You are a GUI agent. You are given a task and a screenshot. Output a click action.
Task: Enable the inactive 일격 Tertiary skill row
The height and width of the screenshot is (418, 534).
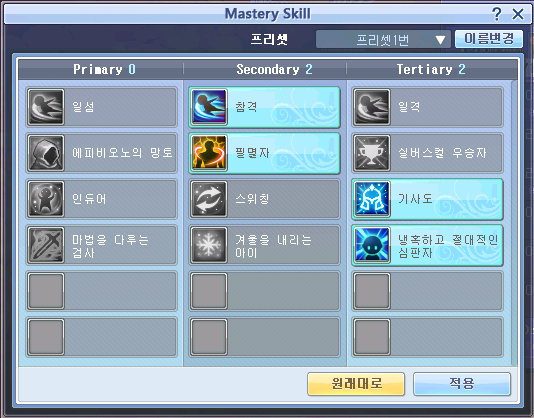tap(427, 107)
